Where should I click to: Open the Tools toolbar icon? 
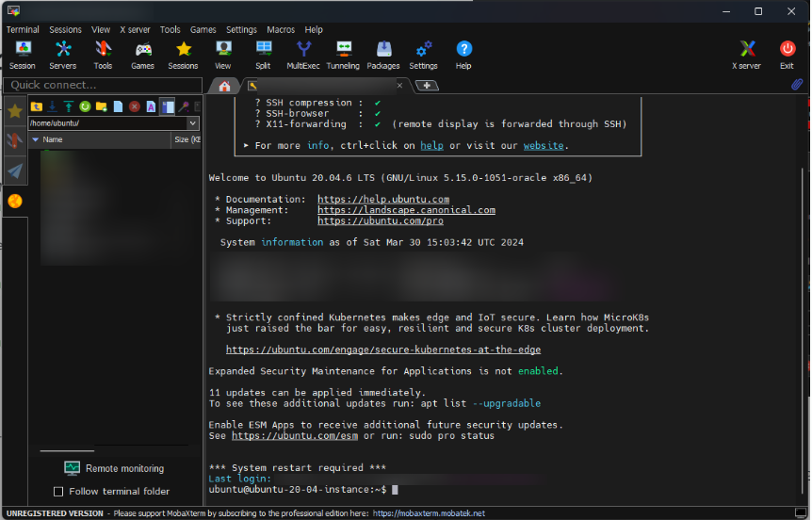pyautogui.click(x=103, y=55)
